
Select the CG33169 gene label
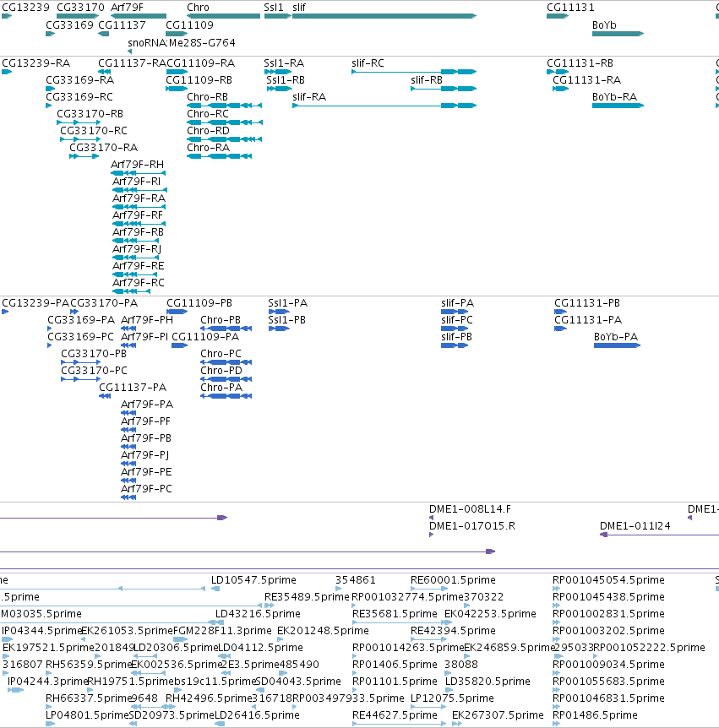click(x=69, y=25)
